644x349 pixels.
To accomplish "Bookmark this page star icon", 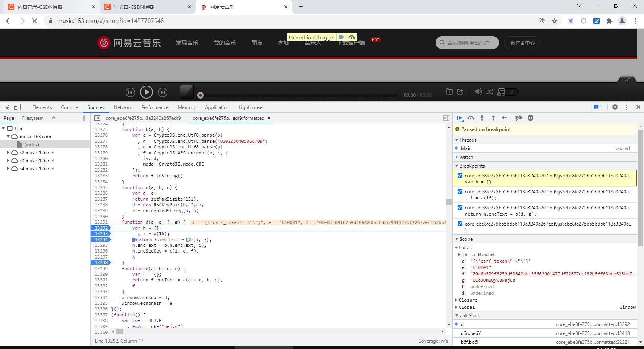I will click(555, 21).
